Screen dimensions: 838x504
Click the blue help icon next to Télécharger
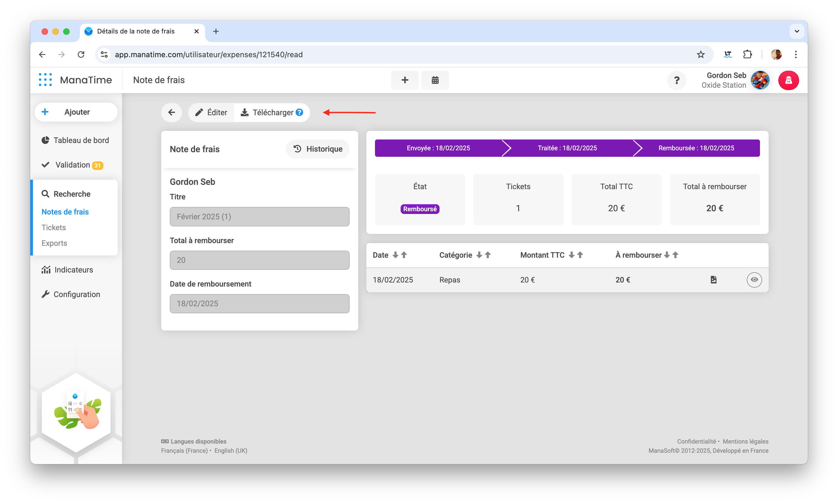(x=299, y=113)
